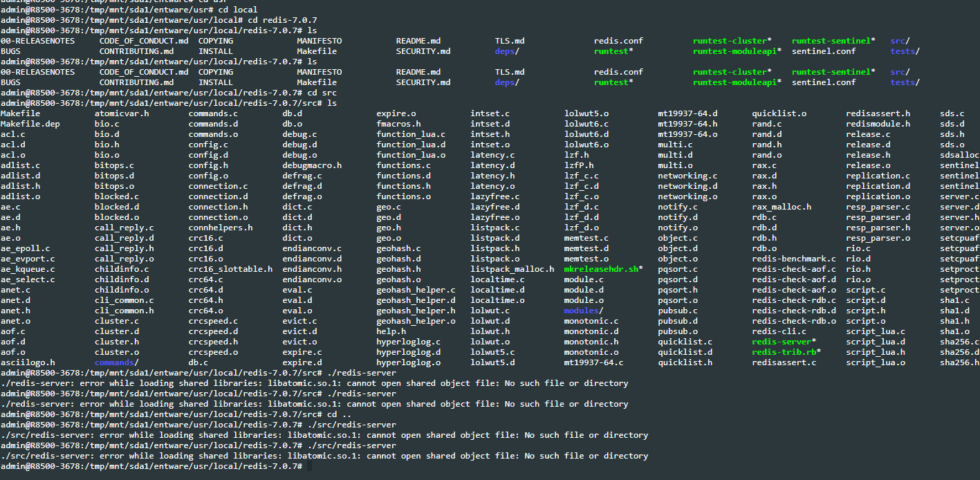Viewport: 980px width, 480px height.
Task: Click Makefile.dep in the src listing
Action: (x=30, y=124)
